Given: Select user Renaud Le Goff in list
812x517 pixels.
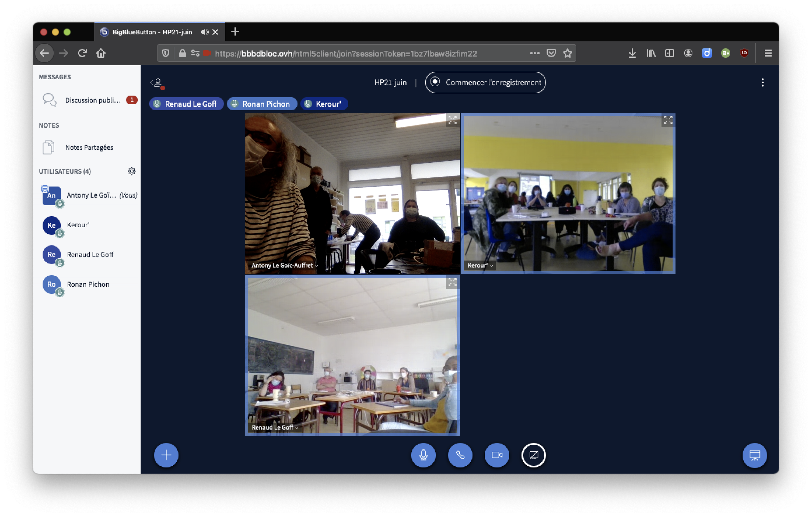Looking at the screenshot, I should click(88, 254).
